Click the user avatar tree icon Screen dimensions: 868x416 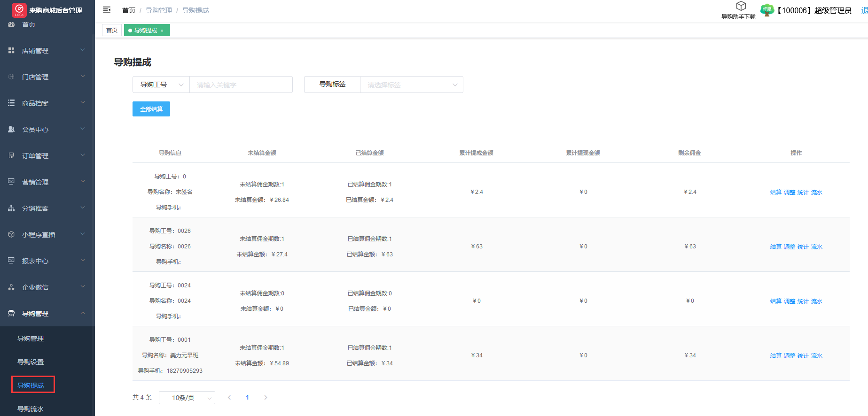(767, 10)
